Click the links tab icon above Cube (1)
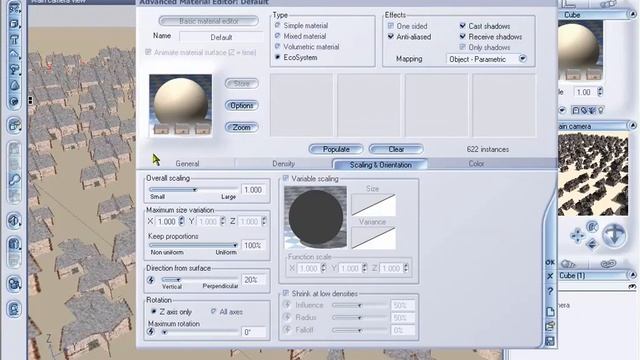The image size is (640, 360). click(608, 264)
